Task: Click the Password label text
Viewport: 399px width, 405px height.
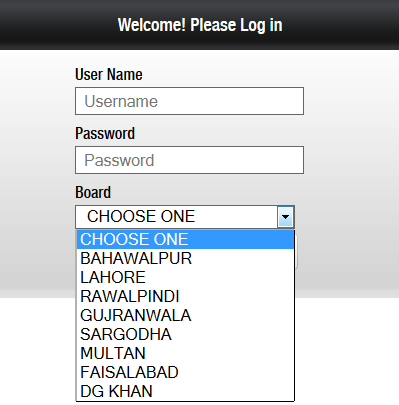Action: [x=105, y=133]
